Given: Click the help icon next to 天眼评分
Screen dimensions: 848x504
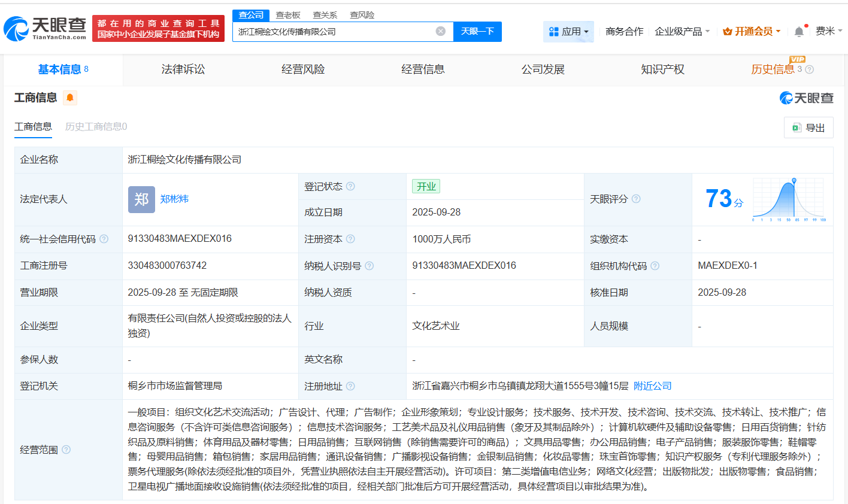Looking at the screenshot, I should (x=637, y=199).
